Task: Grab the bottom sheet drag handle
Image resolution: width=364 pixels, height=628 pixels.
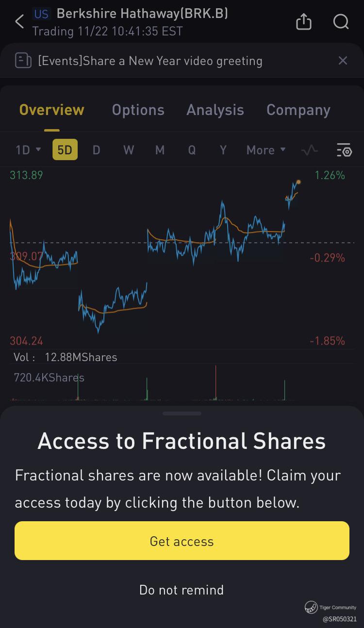Action: point(182,413)
